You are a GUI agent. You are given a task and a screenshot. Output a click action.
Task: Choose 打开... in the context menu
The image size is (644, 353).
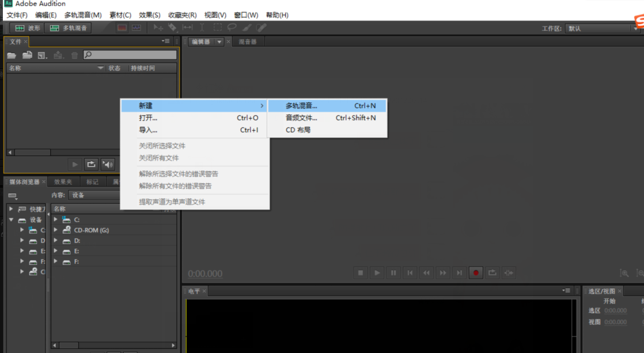point(195,118)
